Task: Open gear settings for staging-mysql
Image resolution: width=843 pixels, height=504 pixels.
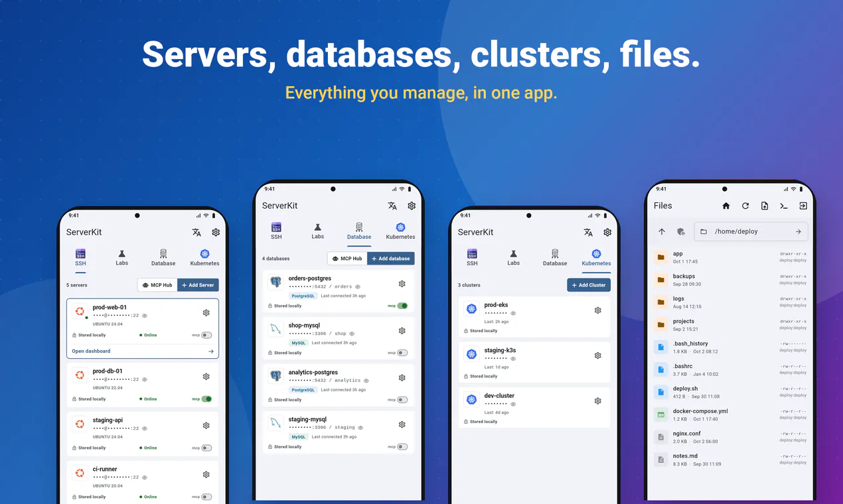Action: tap(402, 424)
